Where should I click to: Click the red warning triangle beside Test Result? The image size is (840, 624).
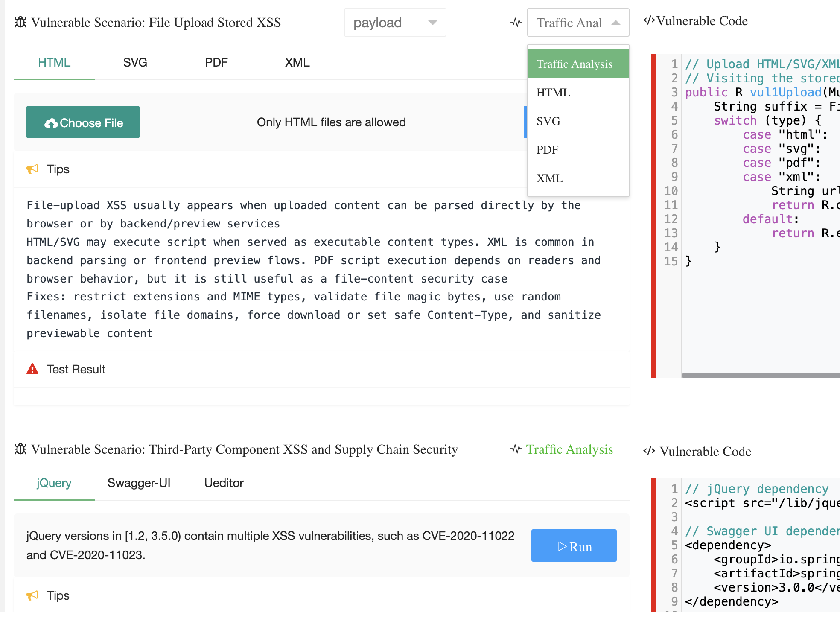coord(32,369)
